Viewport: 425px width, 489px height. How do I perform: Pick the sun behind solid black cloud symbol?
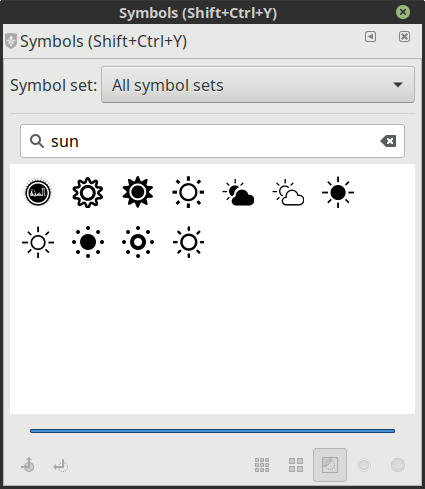click(238, 193)
